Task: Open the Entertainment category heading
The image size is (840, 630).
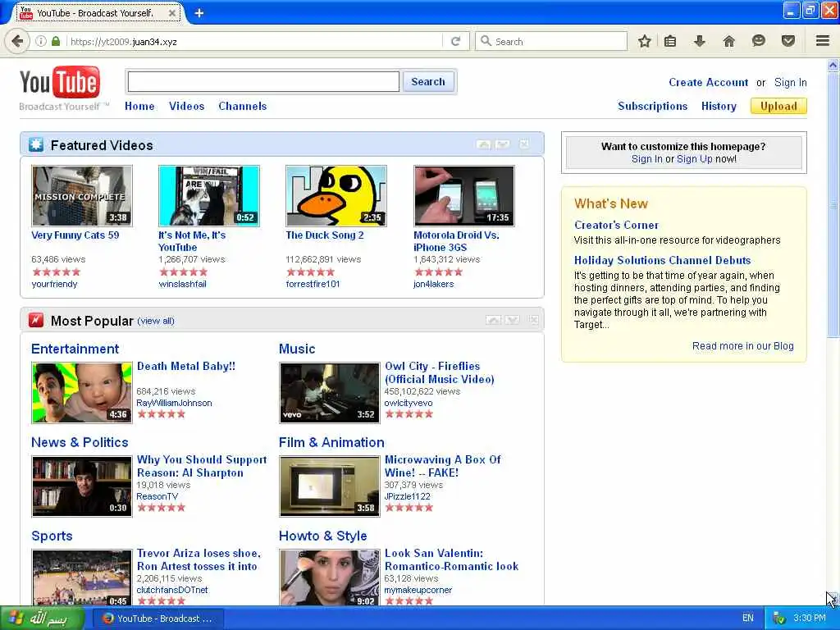Action: pos(75,349)
